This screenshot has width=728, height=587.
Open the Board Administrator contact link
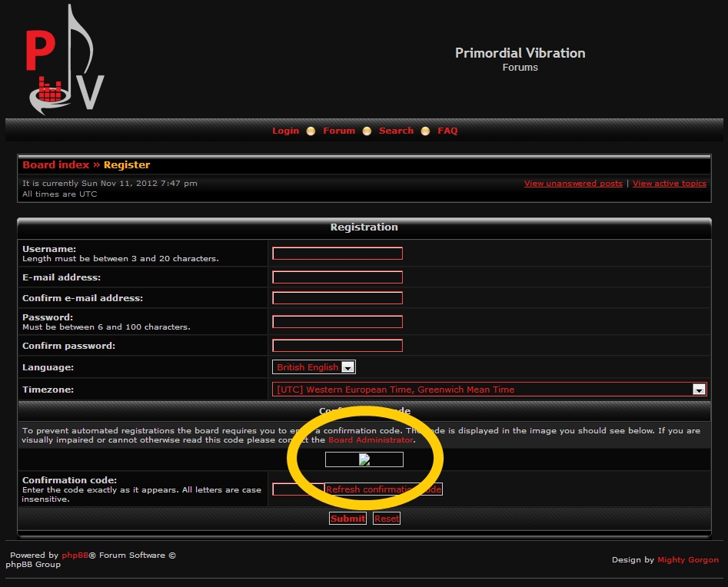pos(371,440)
